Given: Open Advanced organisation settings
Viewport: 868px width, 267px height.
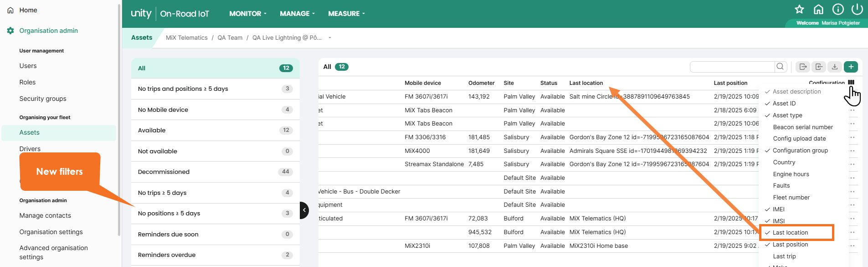Looking at the screenshot, I should pos(54,252).
